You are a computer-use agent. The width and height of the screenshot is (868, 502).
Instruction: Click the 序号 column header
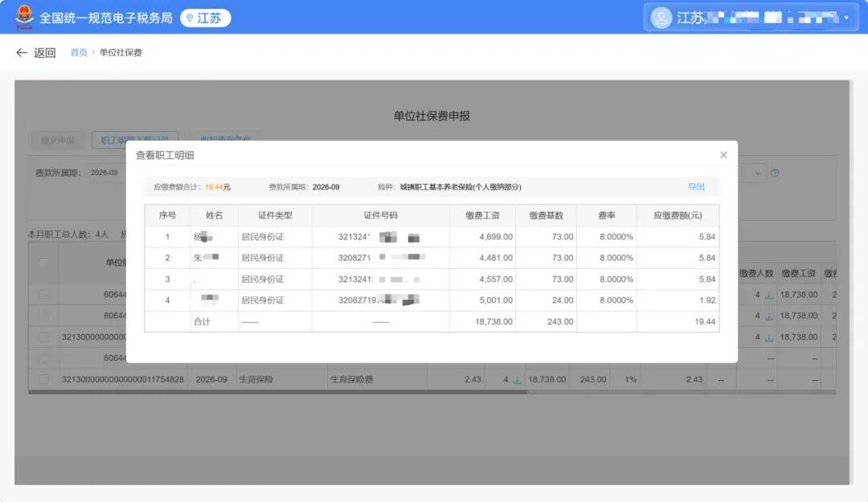[167, 215]
